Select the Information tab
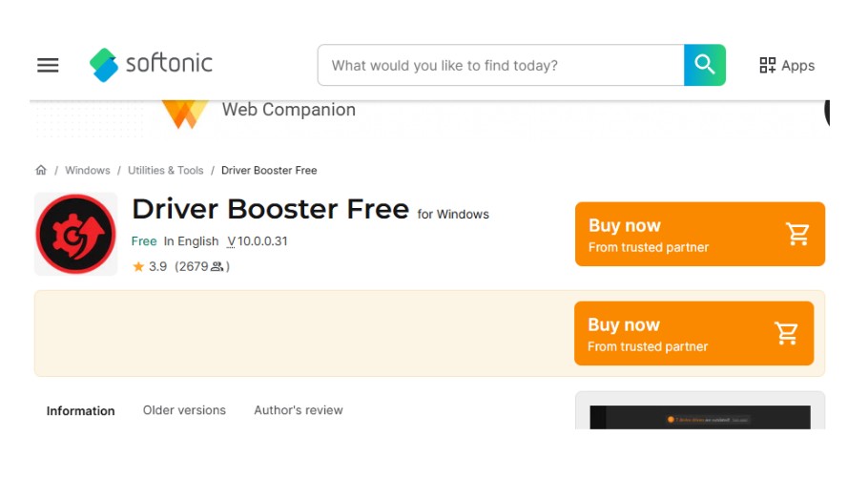This screenshot has width=868, height=479. pos(81,411)
